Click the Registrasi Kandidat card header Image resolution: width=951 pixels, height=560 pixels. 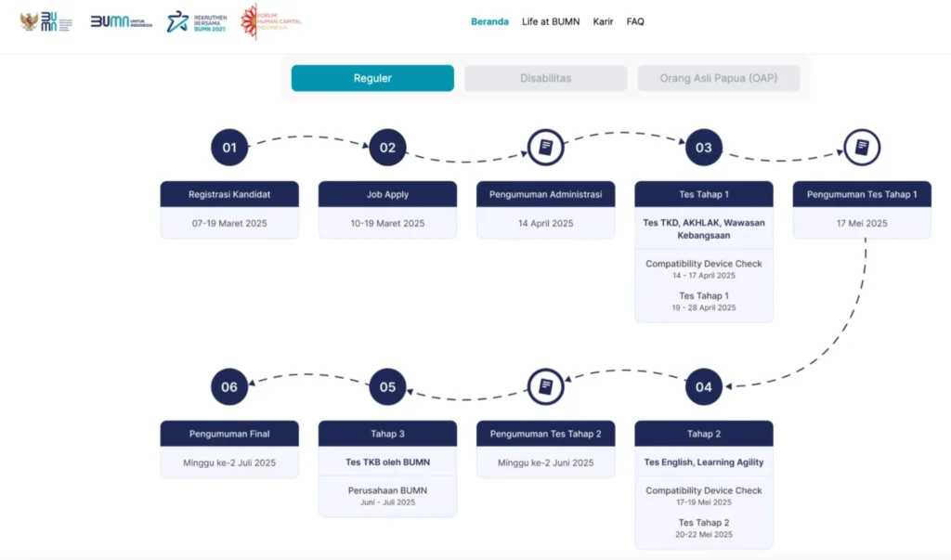[229, 194]
